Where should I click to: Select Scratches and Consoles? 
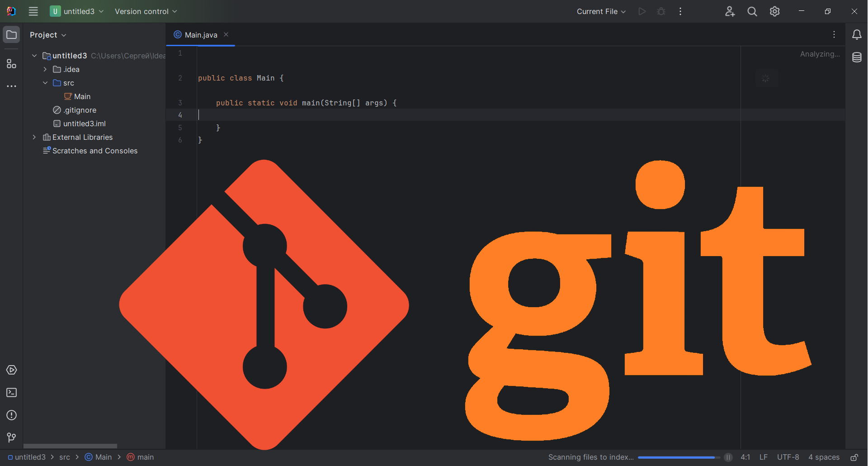90,151
